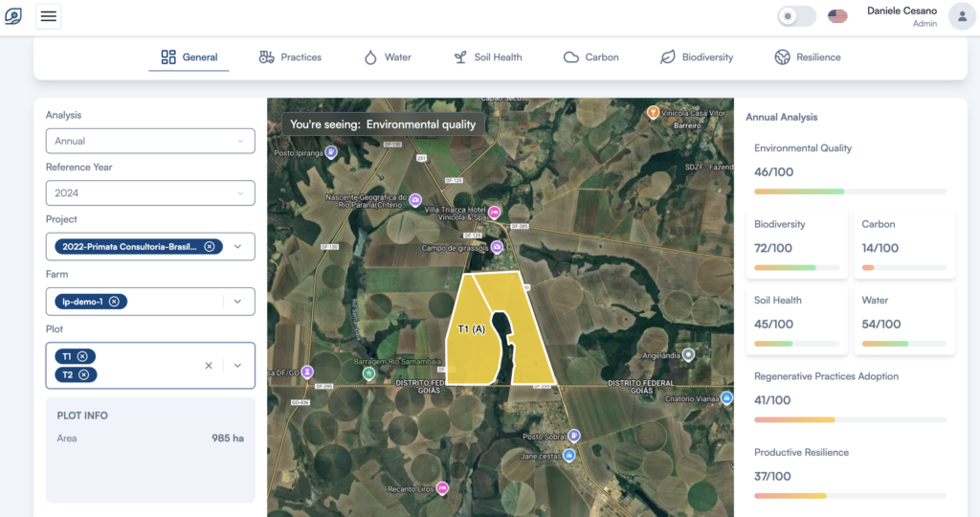Screen dimensions: 980x517
Task: Open the Biodiversity 72/100 score card
Action: (796, 244)
